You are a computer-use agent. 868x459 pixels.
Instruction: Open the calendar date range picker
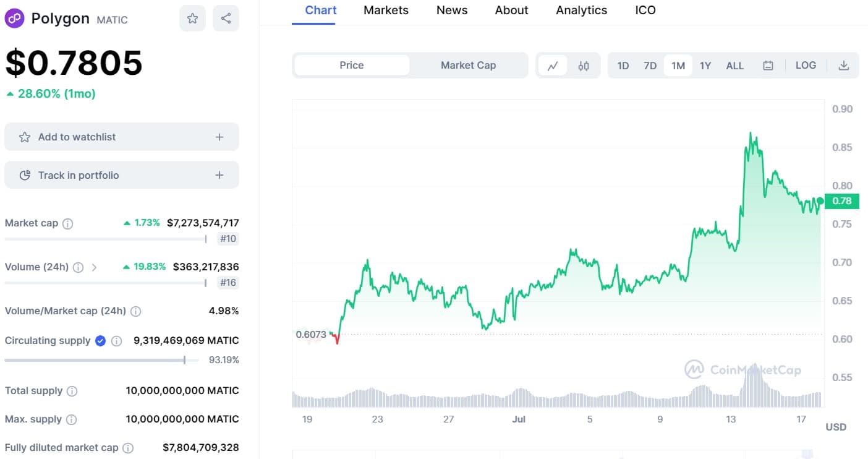coord(768,66)
